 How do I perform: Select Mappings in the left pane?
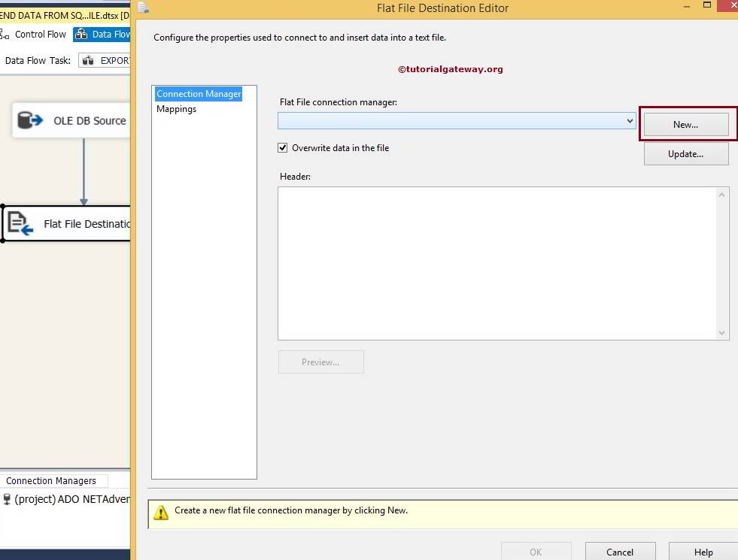tap(176, 109)
